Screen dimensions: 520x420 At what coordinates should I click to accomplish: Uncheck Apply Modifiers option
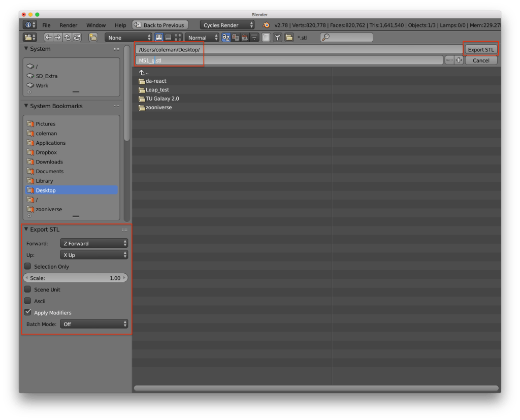click(28, 312)
